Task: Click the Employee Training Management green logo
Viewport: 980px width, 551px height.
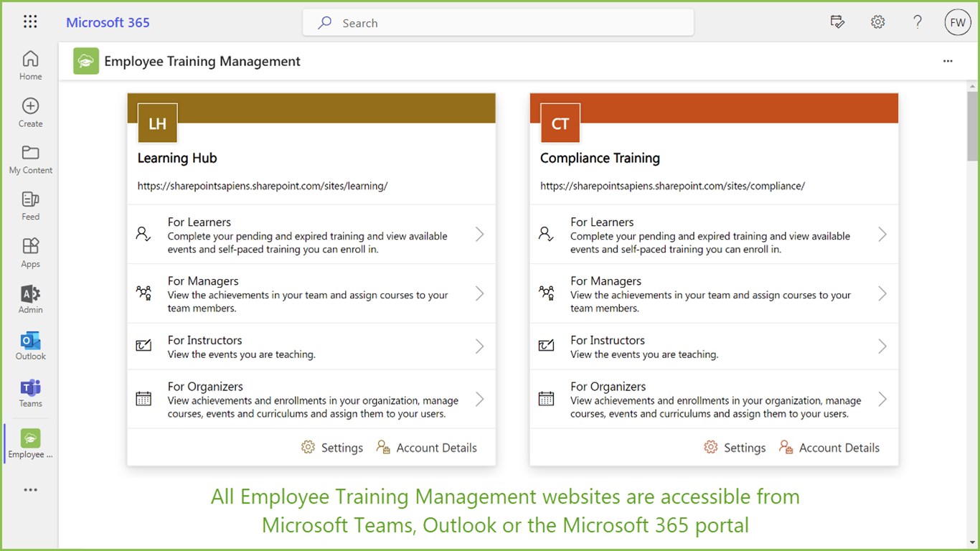Action: [x=86, y=62]
